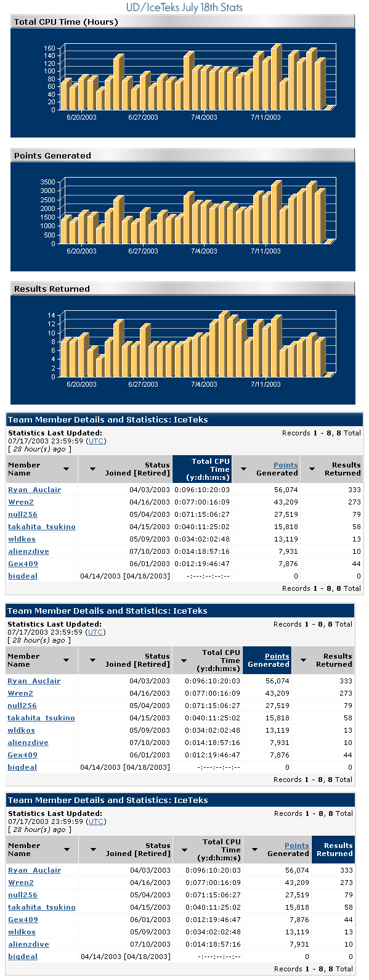Click sort arrow beside Status Joined in top table

click(92, 469)
